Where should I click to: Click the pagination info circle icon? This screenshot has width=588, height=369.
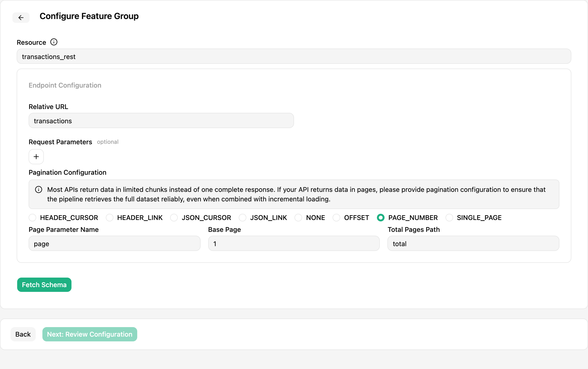pyautogui.click(x=39, y=190)
